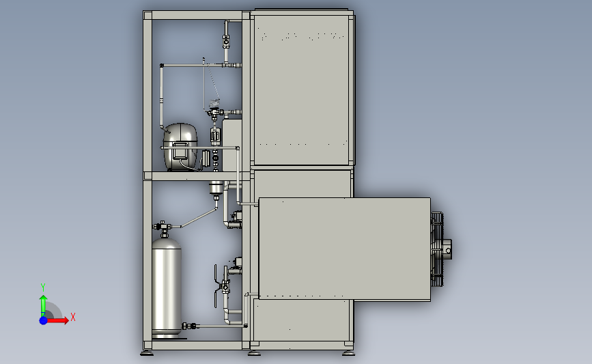Select the wide condenser housing box
This screenshot has height=364, width=592.
tap(344, 249)
